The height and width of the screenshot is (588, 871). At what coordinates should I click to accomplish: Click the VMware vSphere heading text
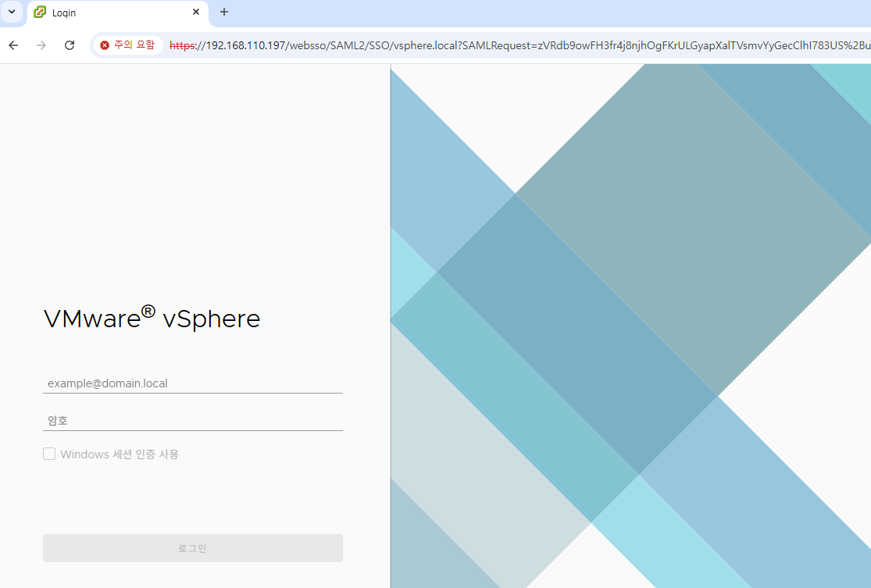152,318
